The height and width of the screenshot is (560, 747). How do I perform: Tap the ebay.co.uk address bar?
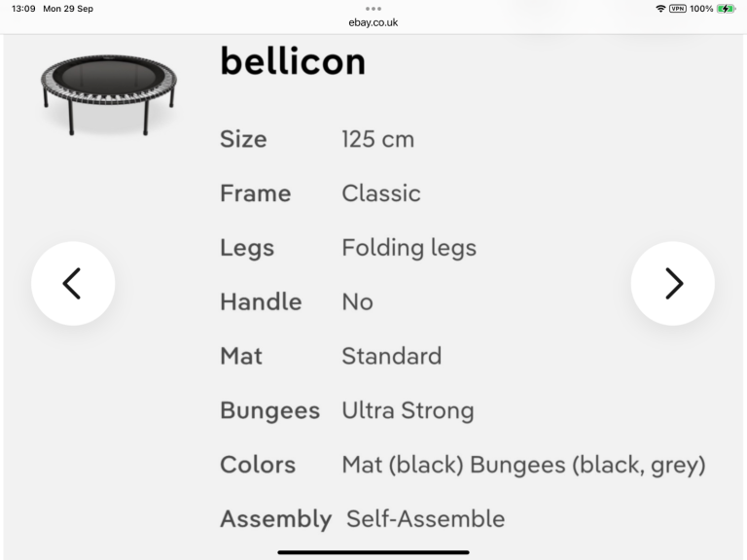tap(373, 22)
